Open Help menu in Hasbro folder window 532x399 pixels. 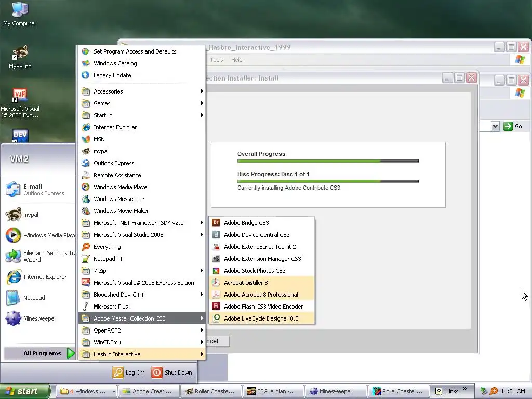[237, 60]
